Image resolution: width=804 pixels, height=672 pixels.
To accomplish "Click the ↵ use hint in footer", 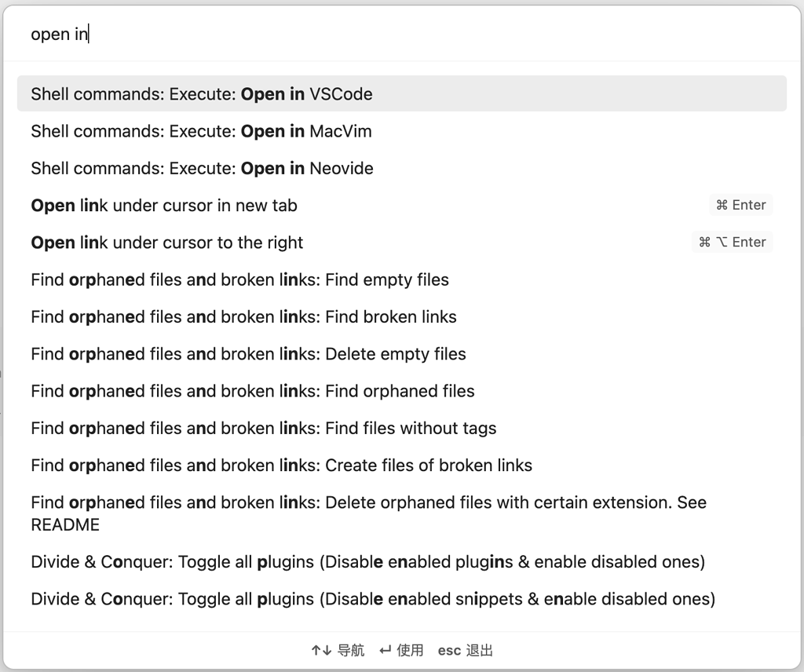I will coord(401,650).
